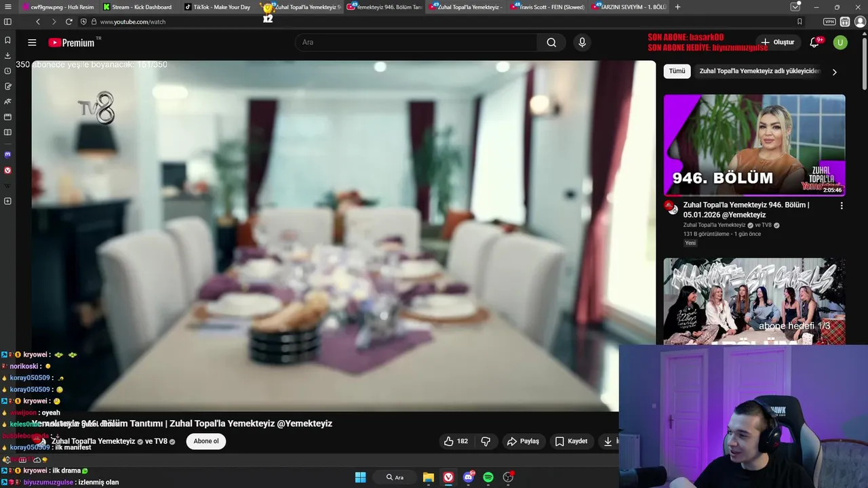This screenshot has height=488, width=868.
Task: Download the video with the download icon
Action: click(608, 441)
